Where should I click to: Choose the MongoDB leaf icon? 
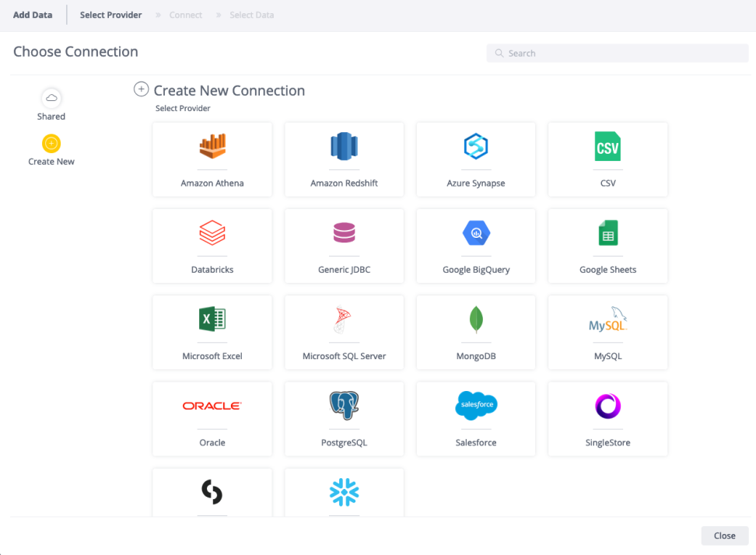476,319
